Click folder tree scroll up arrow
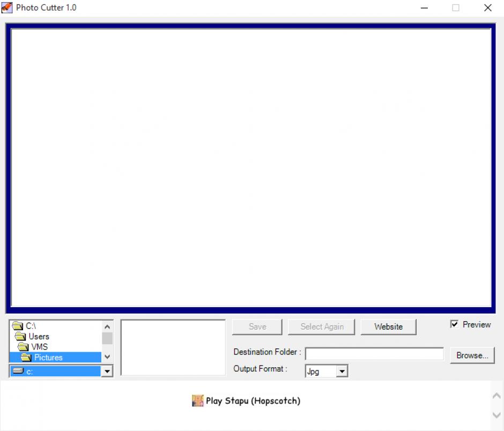 coord(107,326)
